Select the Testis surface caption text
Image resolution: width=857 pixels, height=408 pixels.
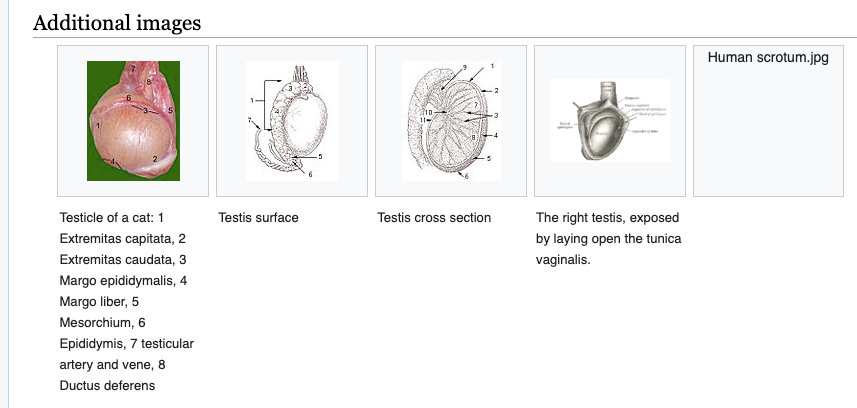click(259, 218)
